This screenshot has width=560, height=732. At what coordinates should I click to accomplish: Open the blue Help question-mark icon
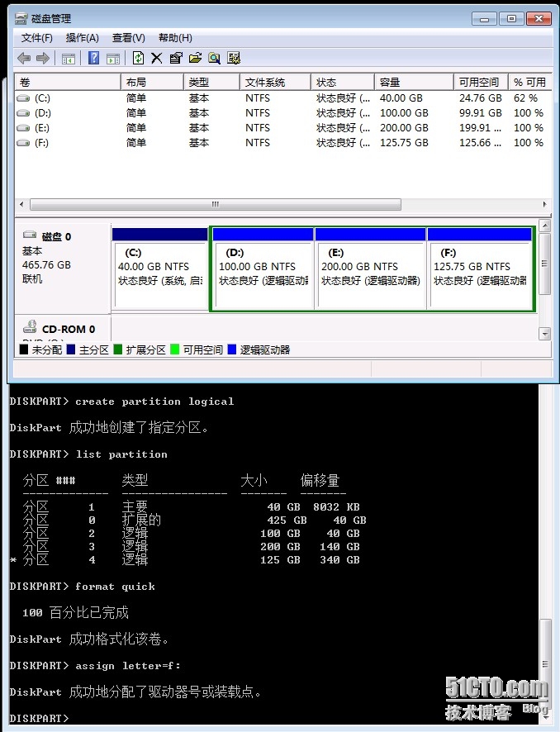click(94, 58)
